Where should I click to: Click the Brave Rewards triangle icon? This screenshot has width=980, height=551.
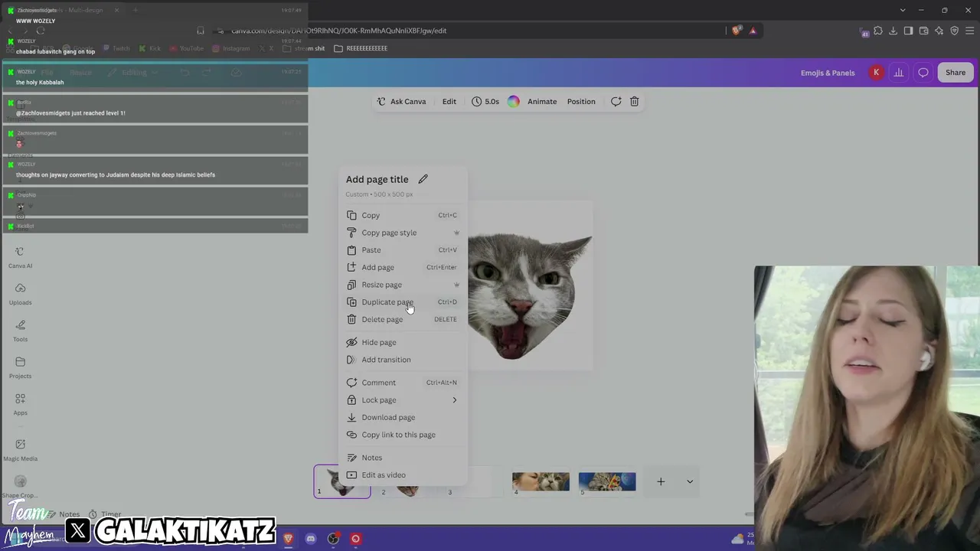tap(753, 31)
